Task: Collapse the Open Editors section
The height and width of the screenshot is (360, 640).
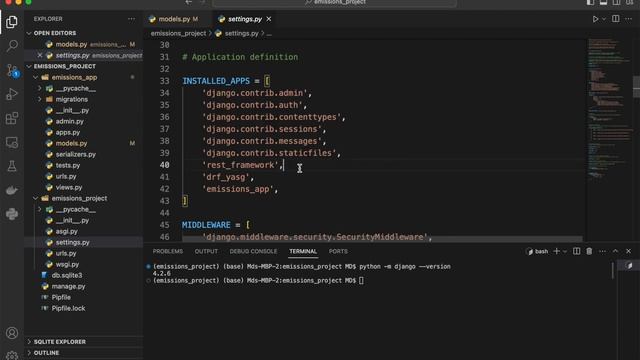Action: click(x=29, y=33)
